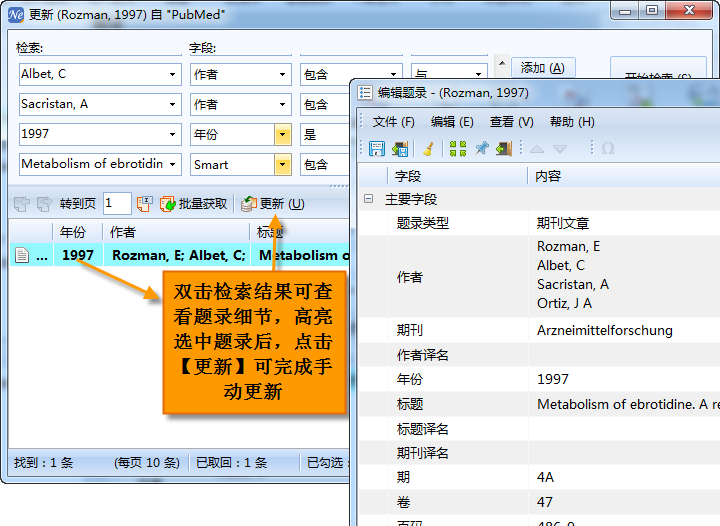The width and height of the screenshot is (720, 526).
Task: Click the green four-arrows expand icon
Action: (458, 149)
